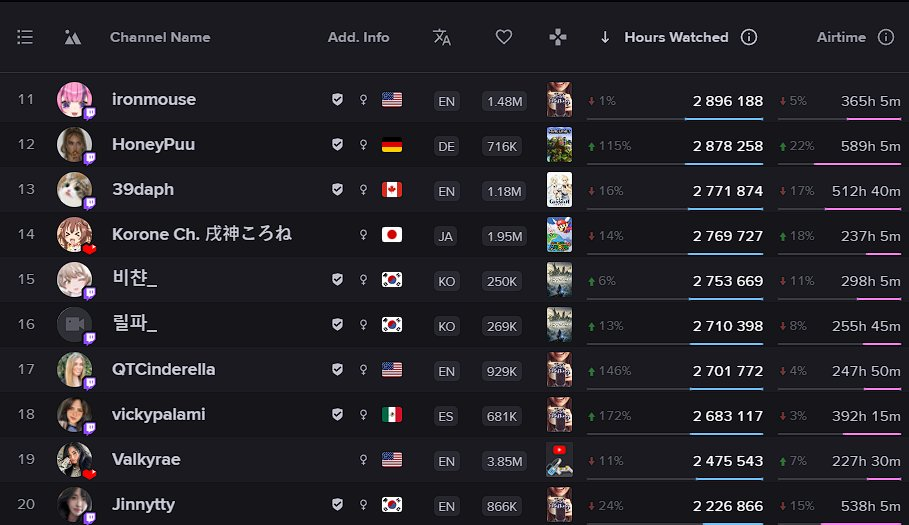Sort table by Channel Name header
Screen dimensions: 909x525
coord(160,38)
